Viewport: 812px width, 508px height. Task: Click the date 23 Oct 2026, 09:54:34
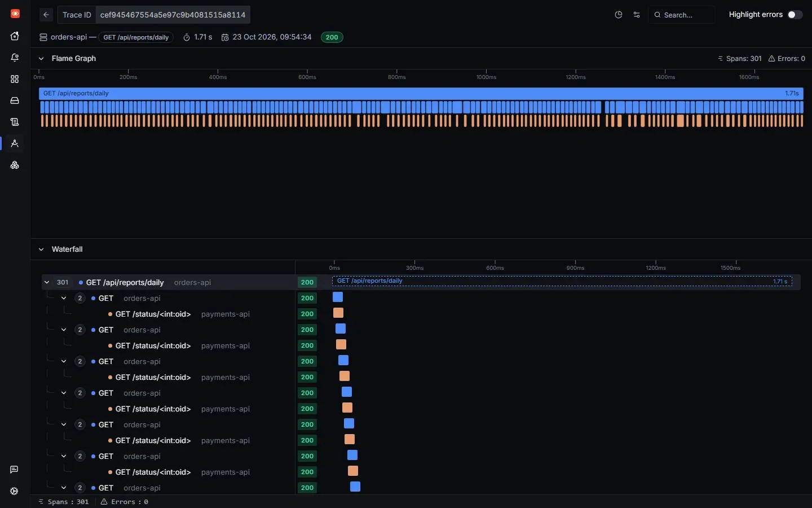(x=272, y=37)
